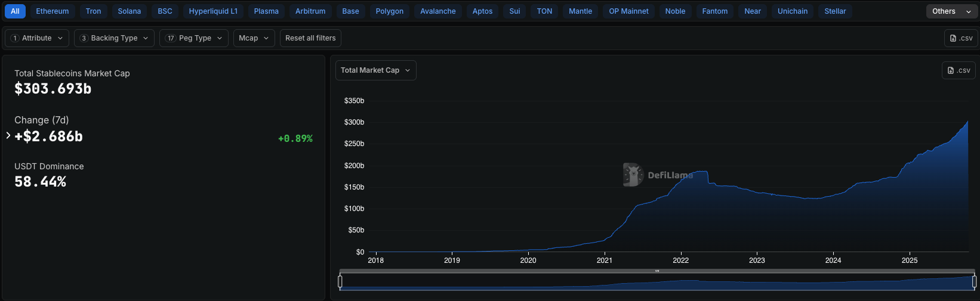Select the BSC chain tab

click(165, 11)
